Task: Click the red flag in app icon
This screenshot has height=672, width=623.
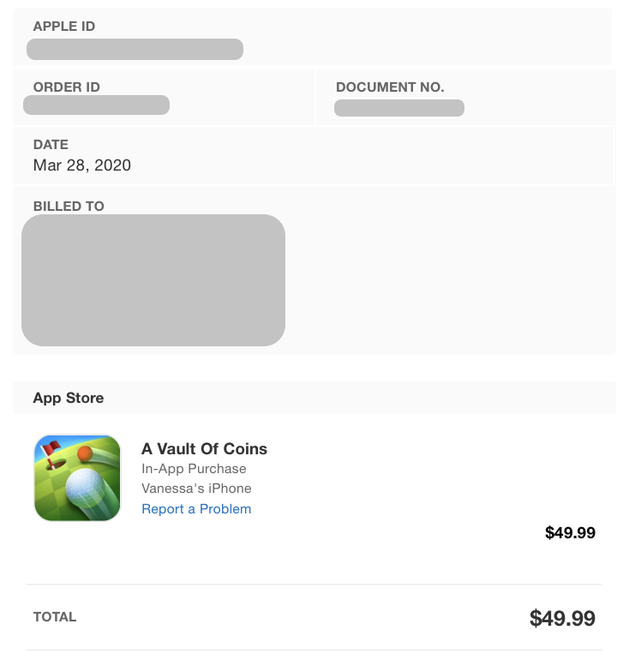Action: point(51,448)
